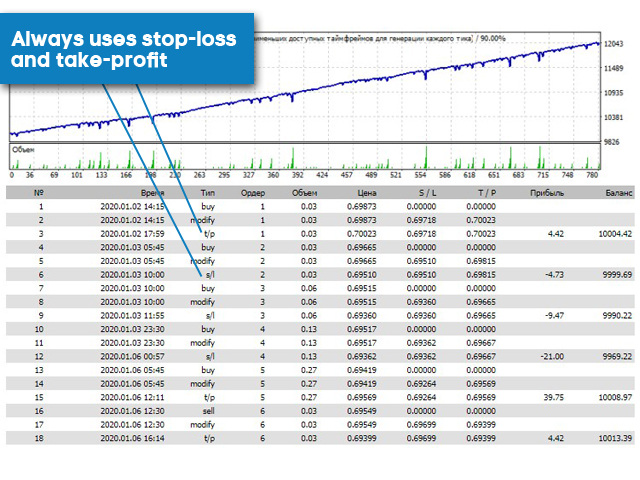Click time 2020.01.03 11:55
The image size is (640, 480).
132,316
